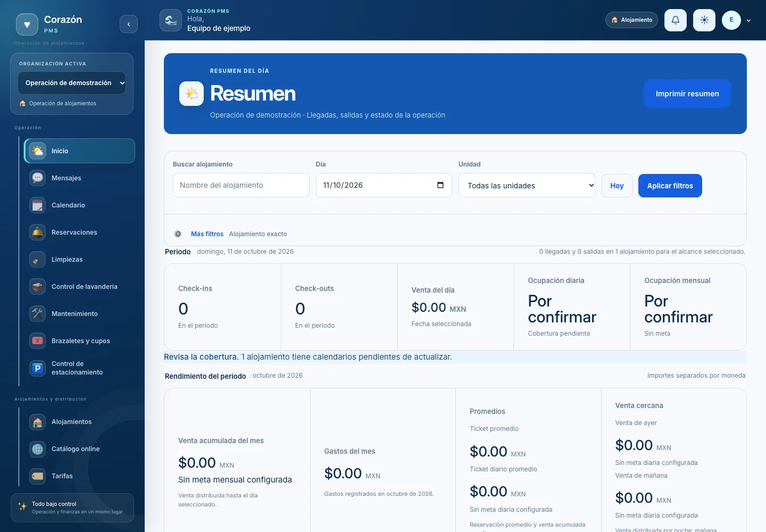
Task: Open the Calendario icon
Action: 38,205
